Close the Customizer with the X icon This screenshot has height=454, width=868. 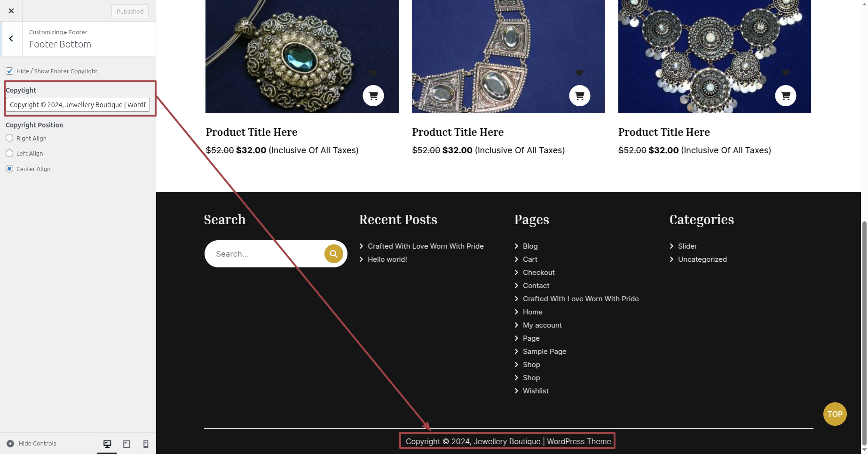(x=11, y=11)
